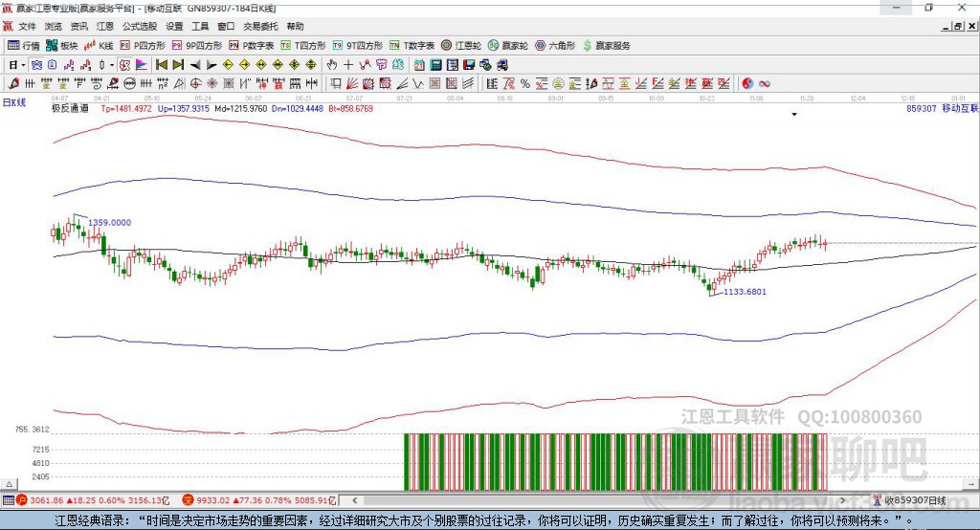
Task: Toggle the colored flag icon
Action: (142, 65)
